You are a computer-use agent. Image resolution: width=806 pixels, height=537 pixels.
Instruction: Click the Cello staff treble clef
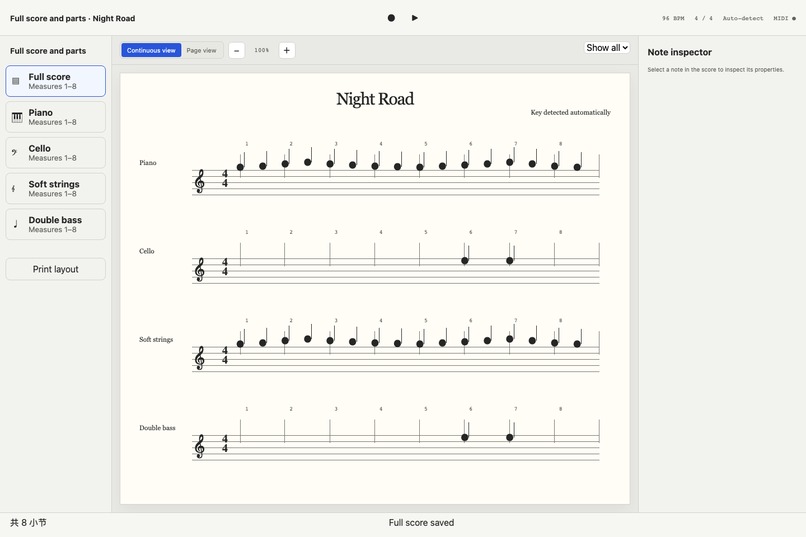[199, 270]
